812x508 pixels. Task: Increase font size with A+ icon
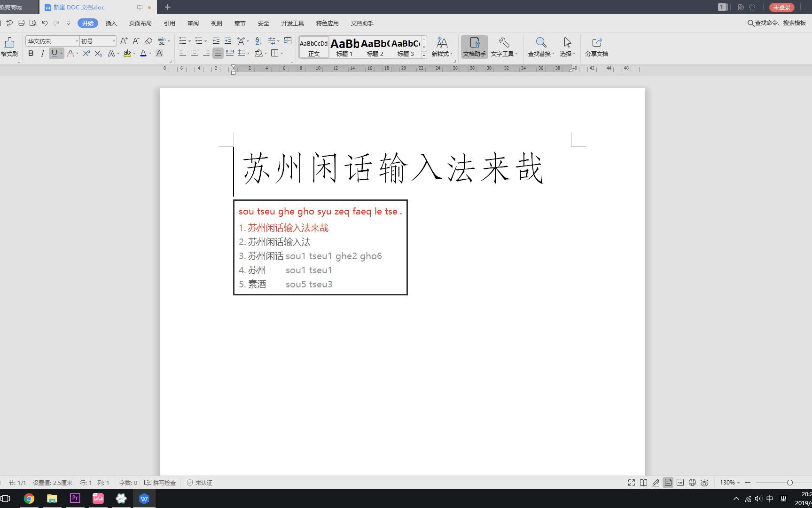(x=124, y=41)
